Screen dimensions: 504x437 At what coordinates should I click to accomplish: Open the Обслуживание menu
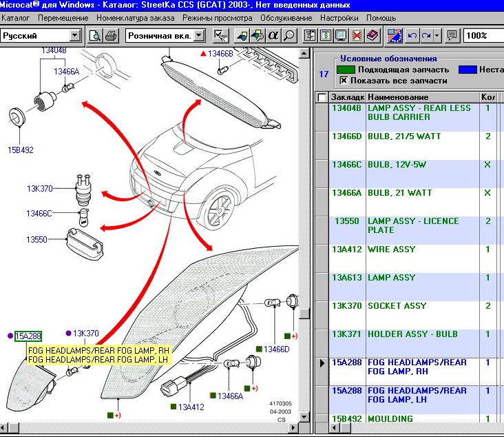point(286,18)
